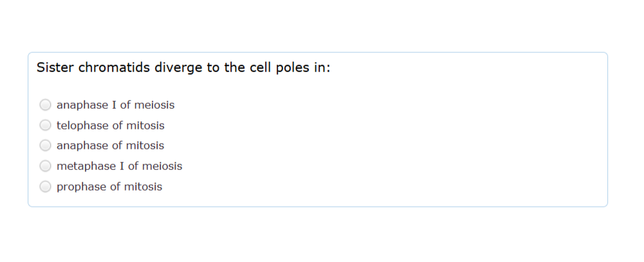Click the 'anaphase I of meiosis' label text
The image size is (644, 262).
115,105
